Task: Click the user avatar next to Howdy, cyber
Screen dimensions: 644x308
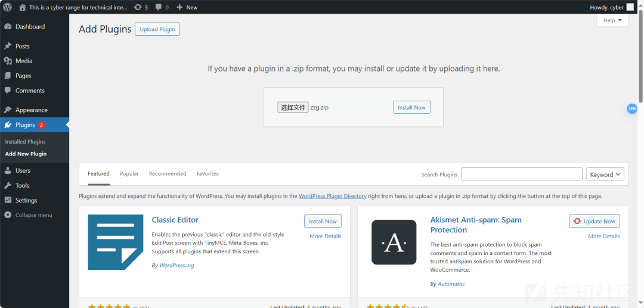Action: (x=630, y=7)
